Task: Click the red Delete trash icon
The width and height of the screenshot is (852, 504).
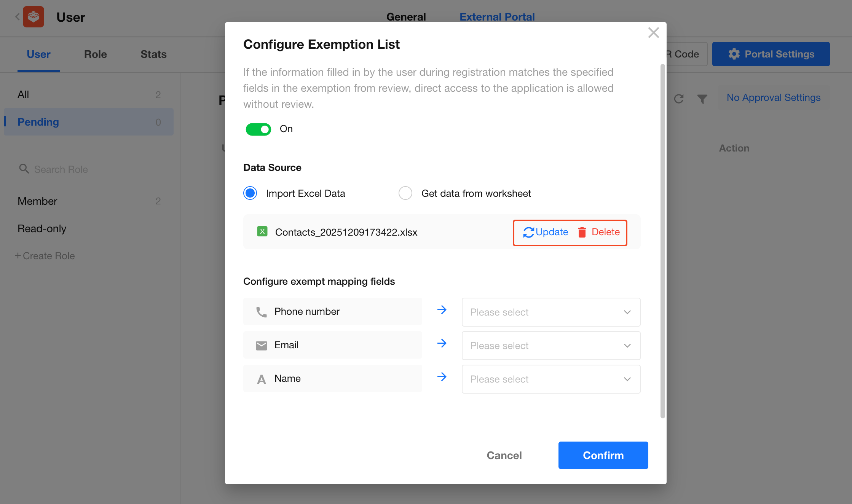Action: (582, 232)
